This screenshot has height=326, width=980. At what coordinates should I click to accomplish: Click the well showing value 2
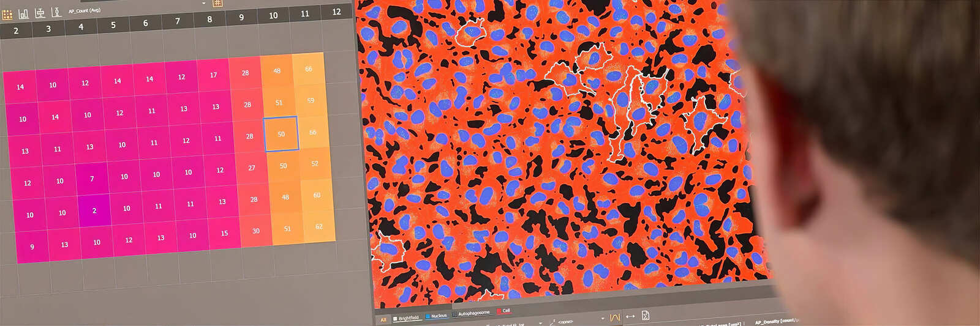pos(94,211)
